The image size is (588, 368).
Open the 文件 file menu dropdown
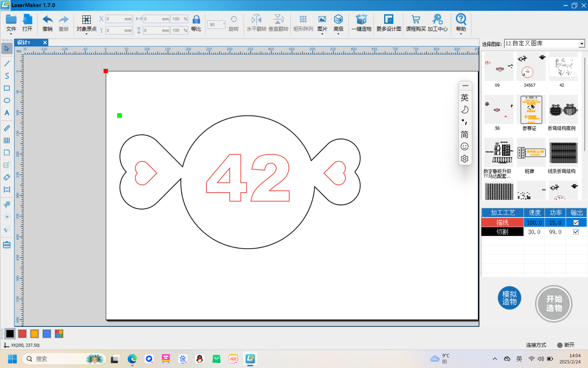pos(11,23)
